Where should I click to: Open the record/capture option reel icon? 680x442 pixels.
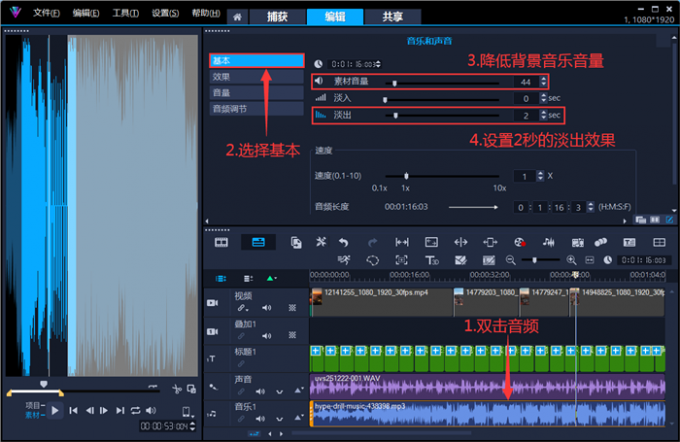coord(519,242)
